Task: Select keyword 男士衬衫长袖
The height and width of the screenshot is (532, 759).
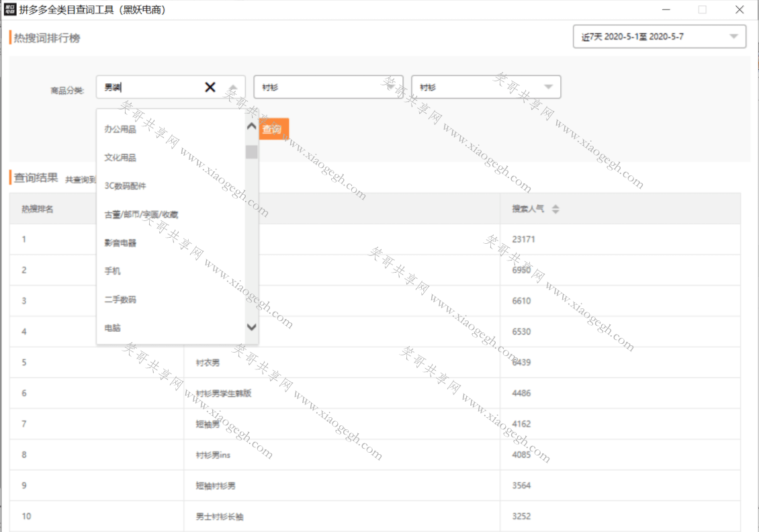Action: tap(220, 517)
